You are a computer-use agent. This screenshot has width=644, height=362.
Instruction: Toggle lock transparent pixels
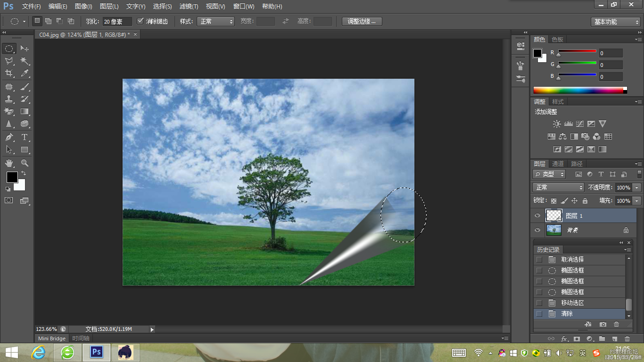[553, 201]
